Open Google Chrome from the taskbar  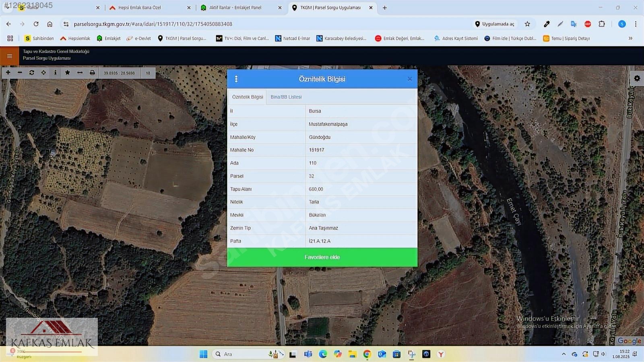pos(367,354)
